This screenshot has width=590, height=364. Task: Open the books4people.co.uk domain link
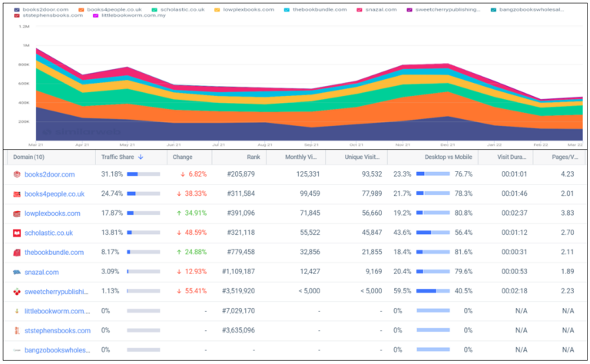click(55, 194)
